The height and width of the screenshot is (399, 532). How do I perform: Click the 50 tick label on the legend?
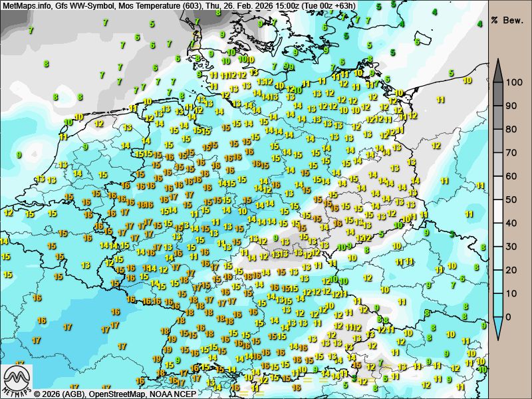[511, 199]
